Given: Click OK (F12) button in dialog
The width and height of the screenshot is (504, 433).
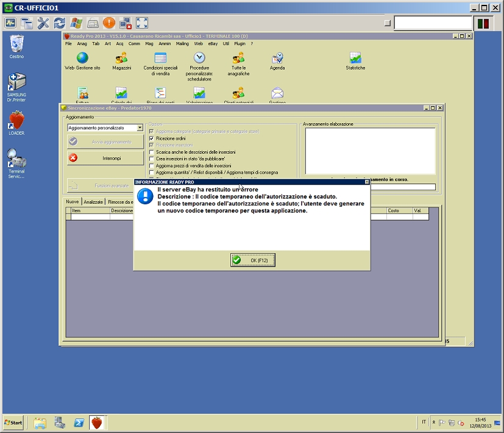Looking at the screenshot, I should pyautogui.click(x=253, y=260).
